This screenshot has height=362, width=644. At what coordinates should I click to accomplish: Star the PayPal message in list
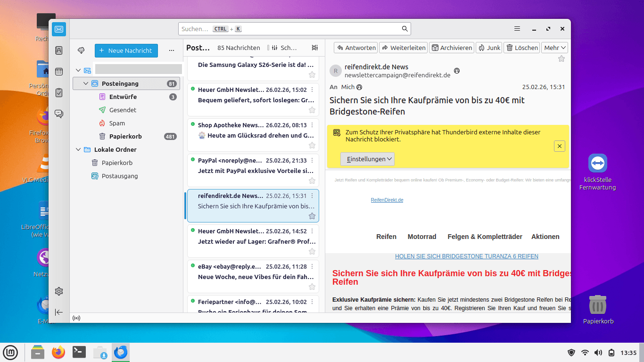pos(312,181)
